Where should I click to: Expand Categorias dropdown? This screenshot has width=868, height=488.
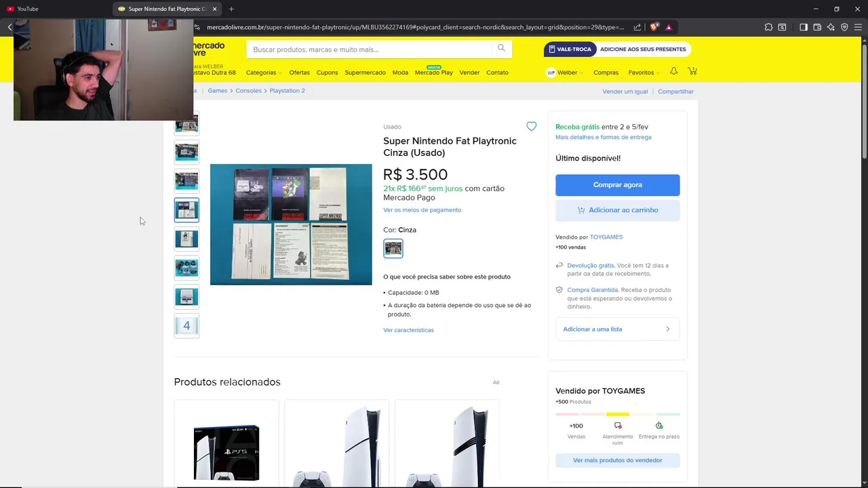pyautogui.click(x=264, y=73)
